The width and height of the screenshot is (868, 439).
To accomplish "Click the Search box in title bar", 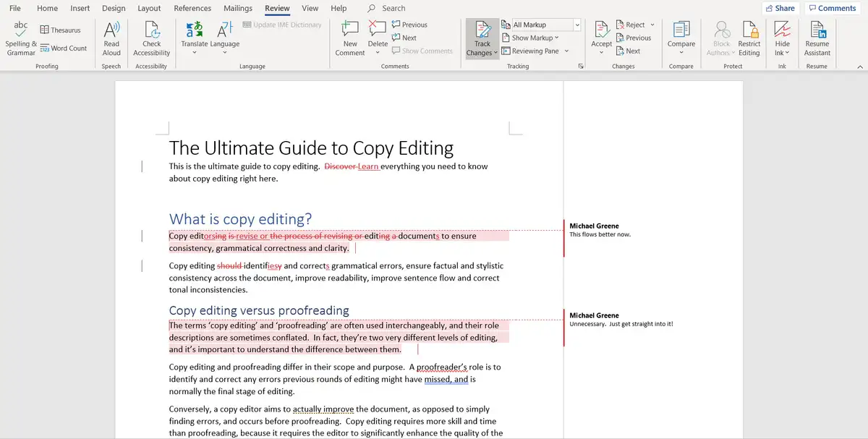I will [x=393, y=8].
